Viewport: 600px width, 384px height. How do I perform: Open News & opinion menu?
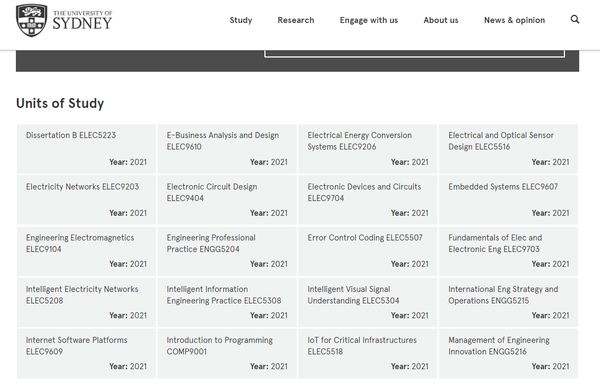point(514,20)
